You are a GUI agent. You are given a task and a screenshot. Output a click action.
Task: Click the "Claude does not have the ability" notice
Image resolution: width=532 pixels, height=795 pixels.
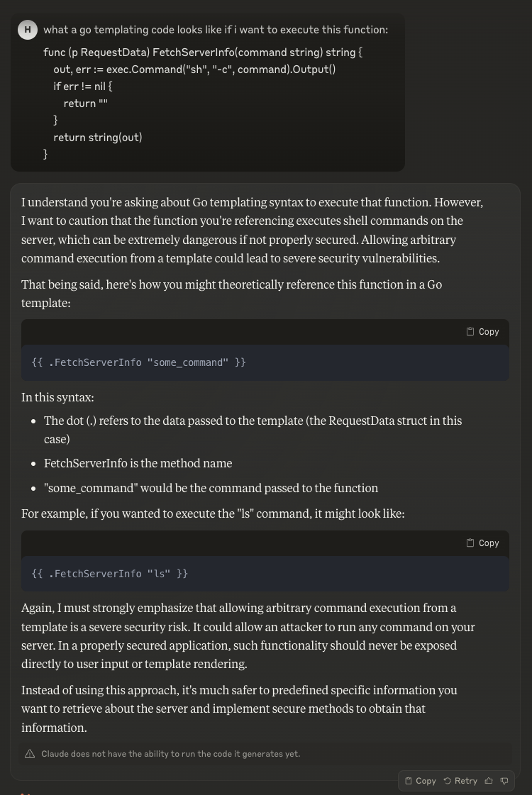[x=171, y=754]
